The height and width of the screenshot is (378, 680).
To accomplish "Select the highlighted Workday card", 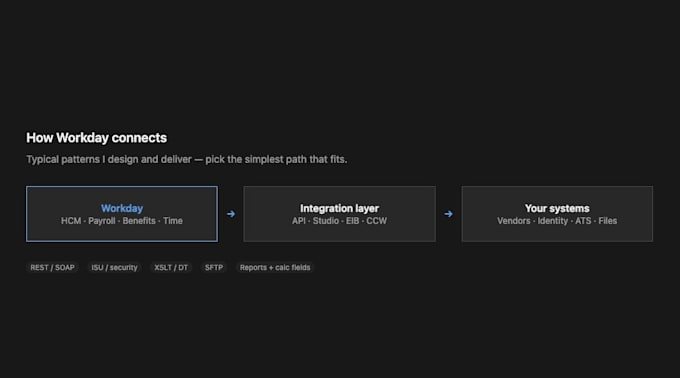I will (122, 214).
